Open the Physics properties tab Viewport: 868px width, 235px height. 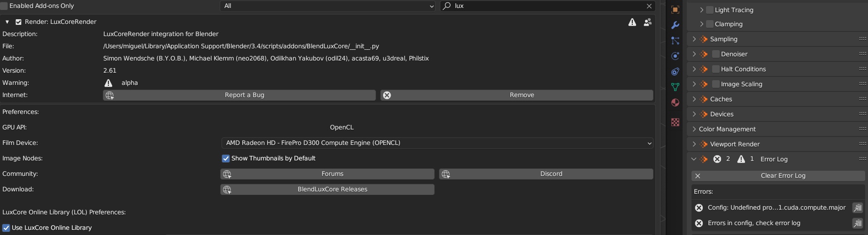click(x=675, y=56)
